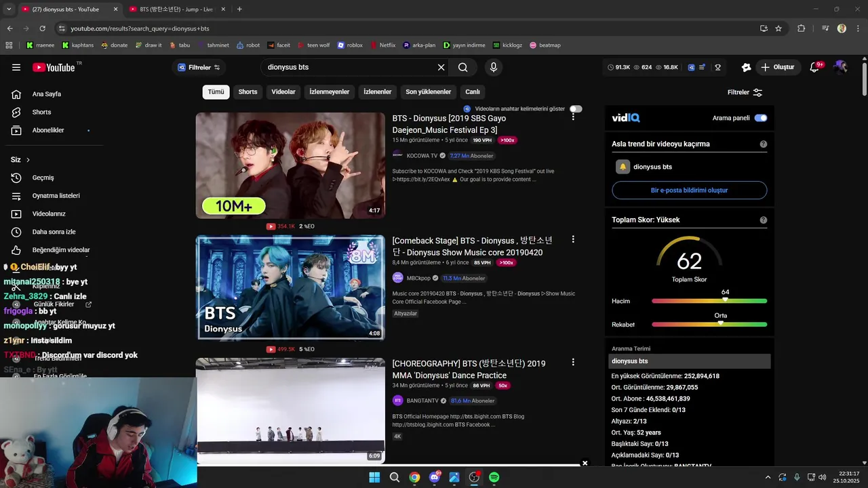The width and height of the screenshot is (868, 488).
Task: Open the KOCOWA TV channel link
Action: pyautogui.click(x=422, y=156)
